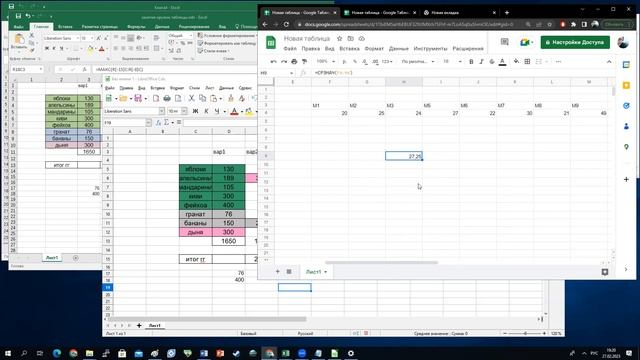Click Sum Σ icon in LibreOffice Calc
The image size is (640, 360).
pyautogui.click(x=166, y=122)
